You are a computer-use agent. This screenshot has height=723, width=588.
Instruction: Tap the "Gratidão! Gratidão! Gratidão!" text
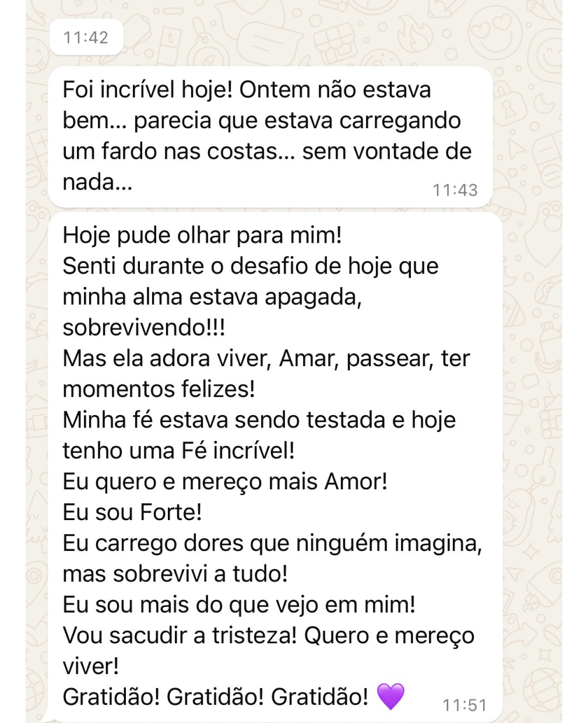[x=216, y=697]
